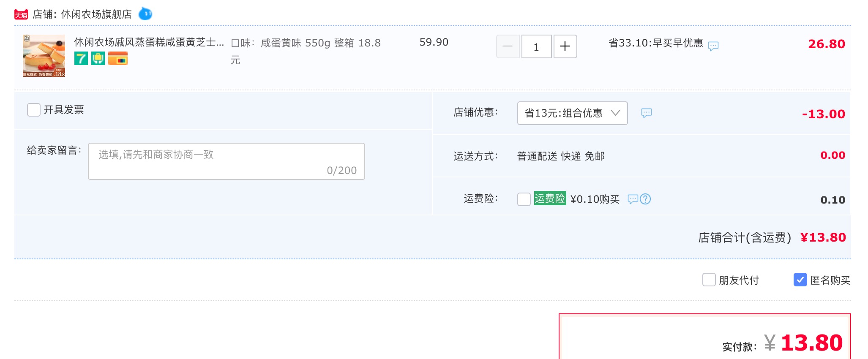Viewport: 868px width, 359px height.
Task: Click the ¥0.10购买 insurance text
Action: pos(595,199)
